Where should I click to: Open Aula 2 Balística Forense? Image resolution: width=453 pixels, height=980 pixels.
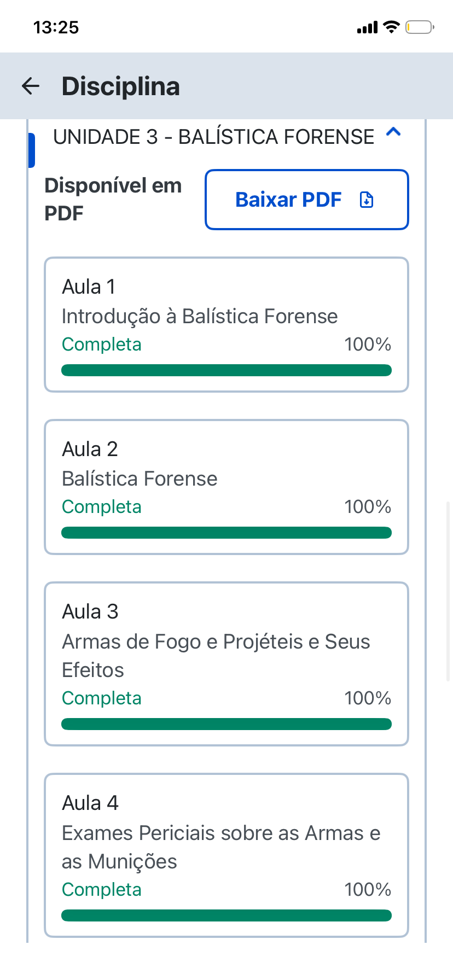[226, 487]
